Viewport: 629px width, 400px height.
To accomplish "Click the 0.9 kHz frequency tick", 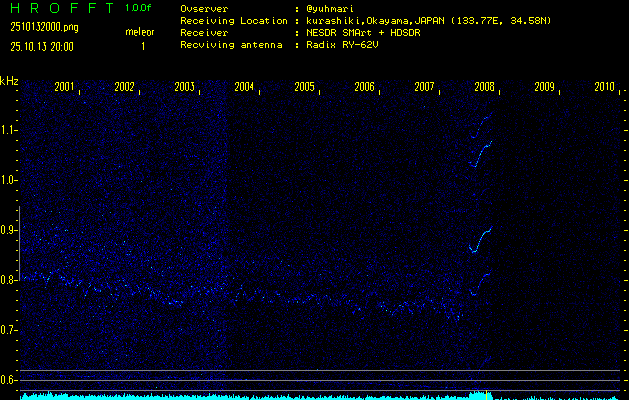I will pyautogui.click(x=9, y=230).
